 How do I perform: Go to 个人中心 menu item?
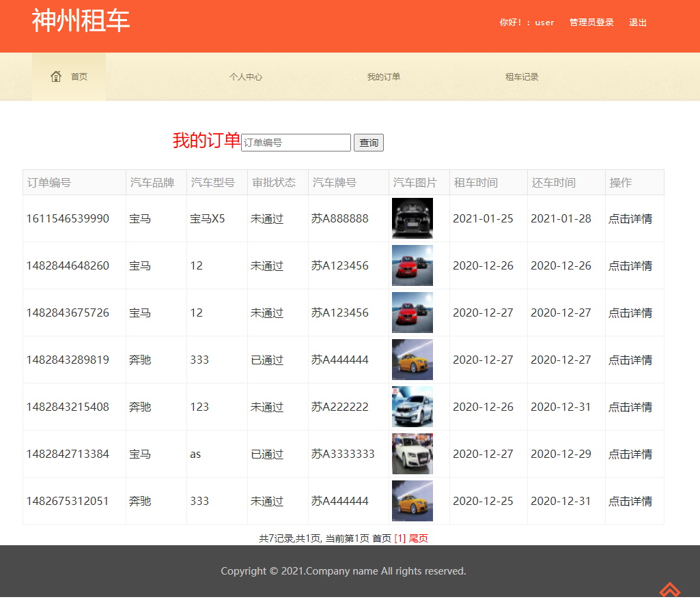(246, 77)
